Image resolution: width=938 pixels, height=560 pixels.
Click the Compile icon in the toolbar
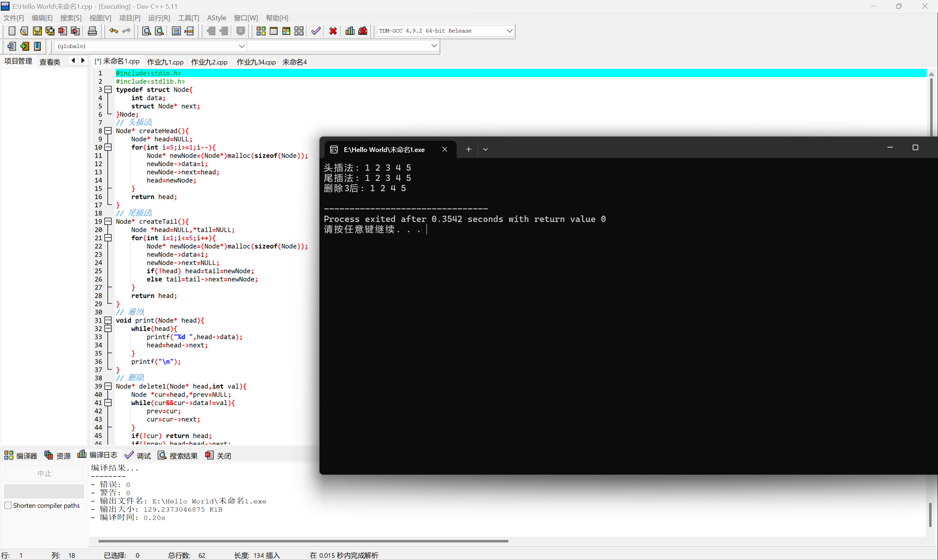pos(261,31)
